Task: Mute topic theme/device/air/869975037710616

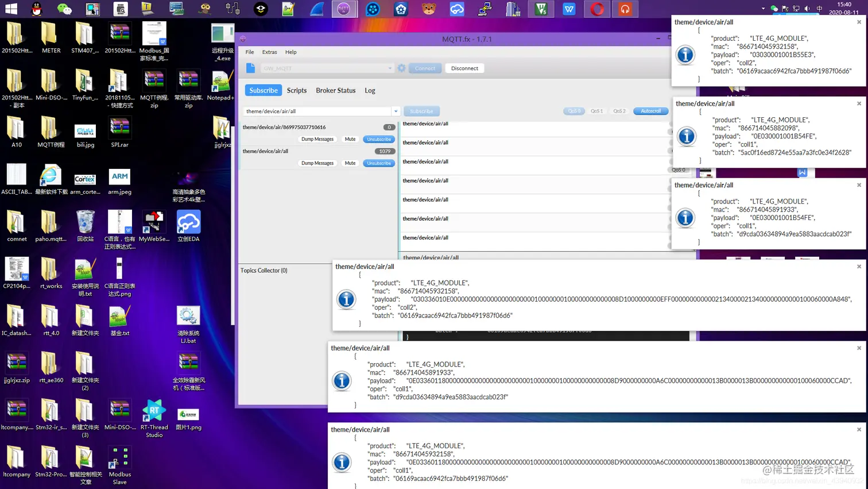Action: coord(350,139)
